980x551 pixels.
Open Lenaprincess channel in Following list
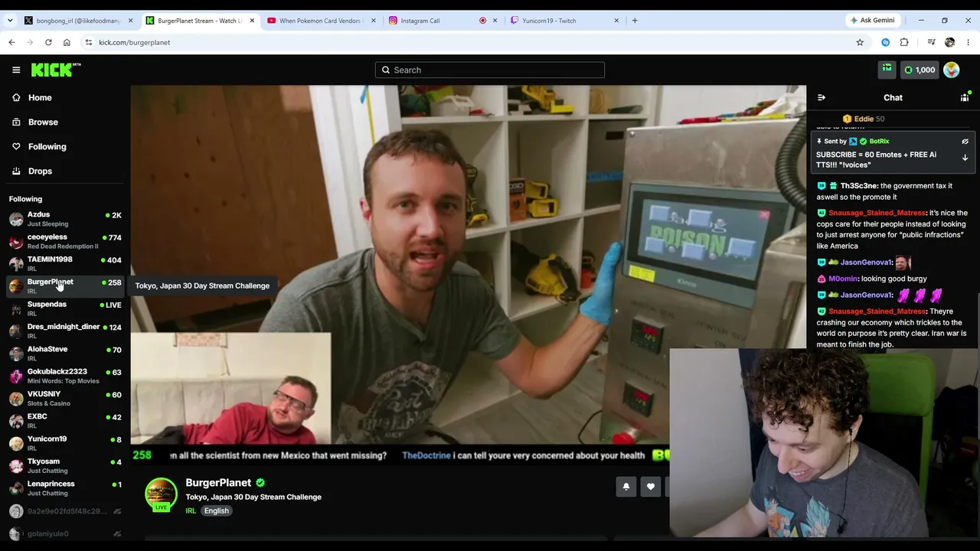65,487
